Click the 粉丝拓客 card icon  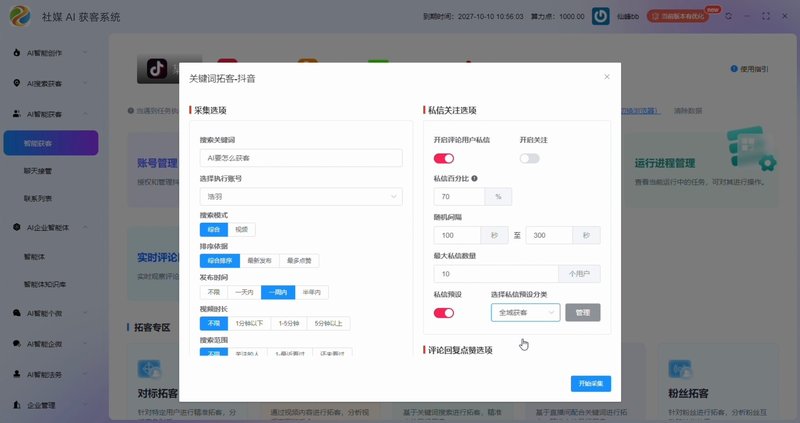pos(680,369)
